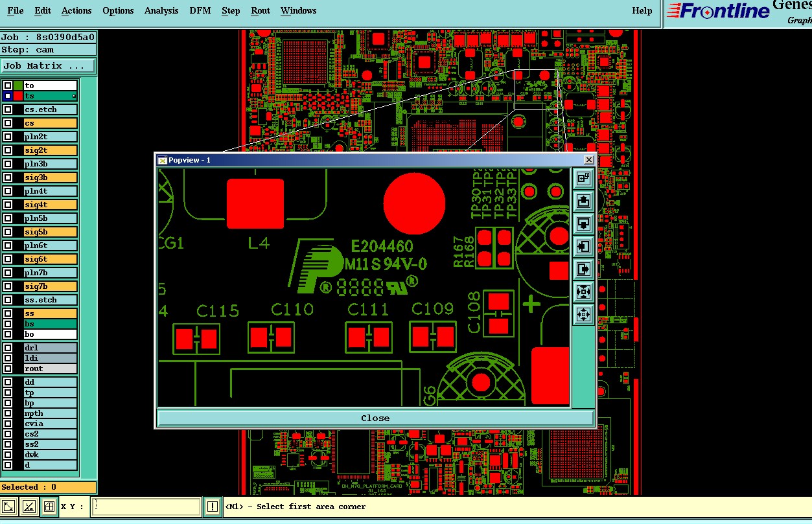Select the sig3b layer name
812x524 pixels.
(51, 177)
